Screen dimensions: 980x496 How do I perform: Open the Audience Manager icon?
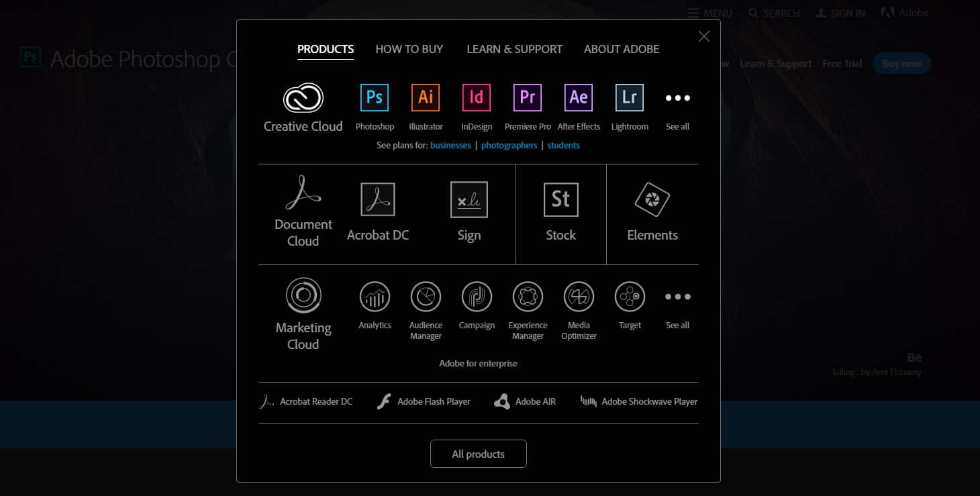(x=426, y=297)
